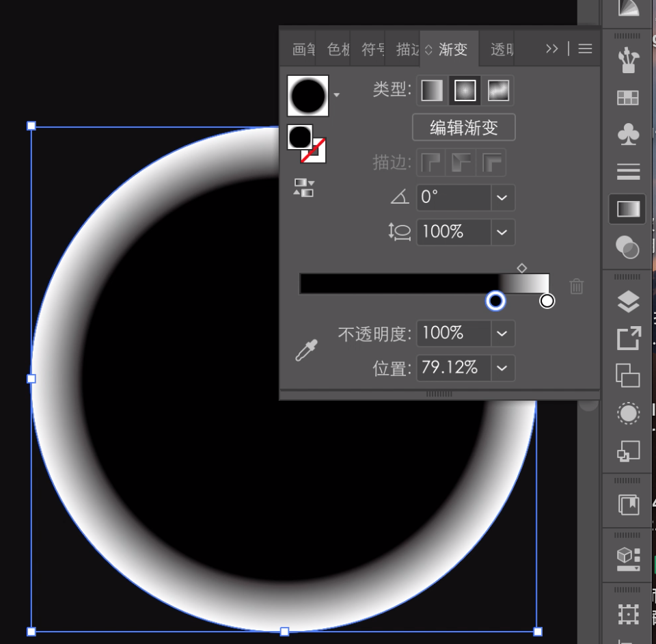Click the panel bottom resize grip
656x644 pixels.
click(439, 394)
